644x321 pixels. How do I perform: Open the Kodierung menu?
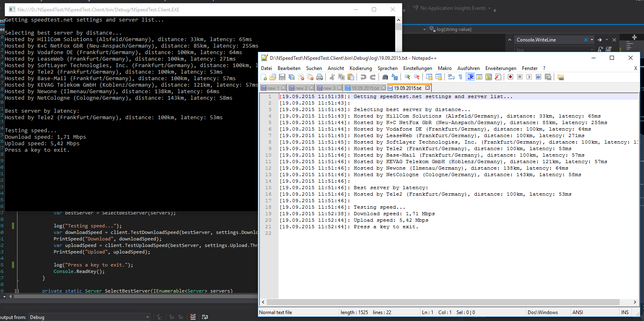[361, 68]
